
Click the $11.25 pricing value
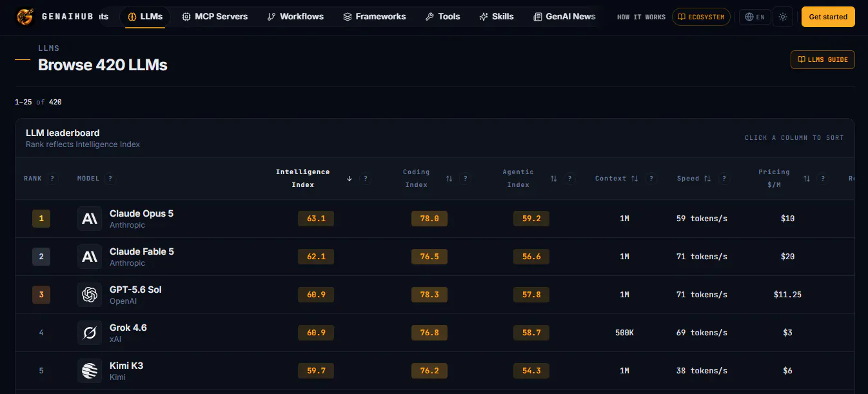point(787,295)
